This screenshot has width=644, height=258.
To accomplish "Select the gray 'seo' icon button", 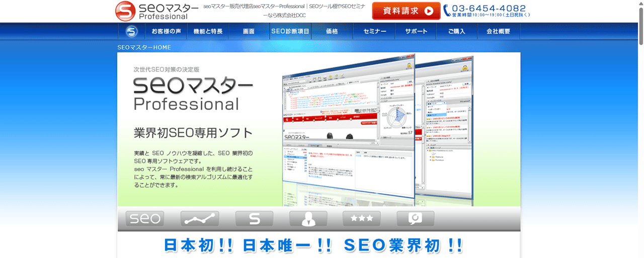I will pos(144,219).
